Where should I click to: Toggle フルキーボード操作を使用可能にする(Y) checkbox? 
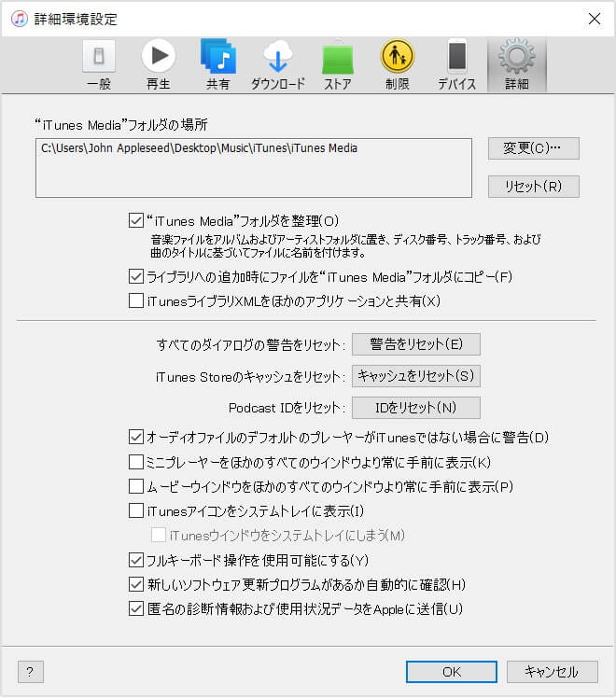pyautogui.click(x=135, y=560)
